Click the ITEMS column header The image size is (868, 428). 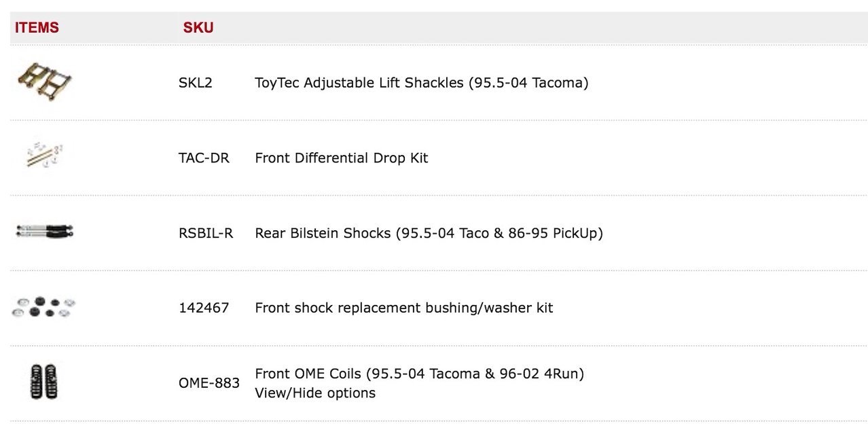pyautogui.click(x=37, y=28)
